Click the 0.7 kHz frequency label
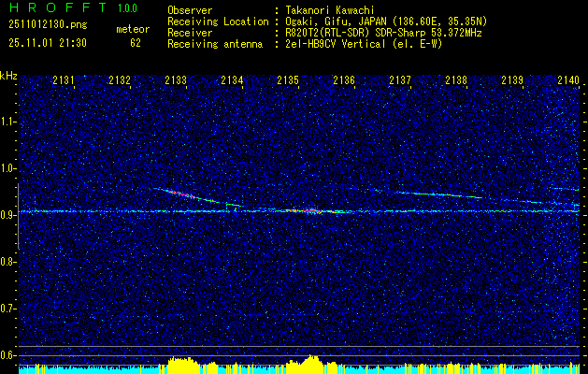Image resolution: width=588 pixels, height=374 pixels. 7,309
